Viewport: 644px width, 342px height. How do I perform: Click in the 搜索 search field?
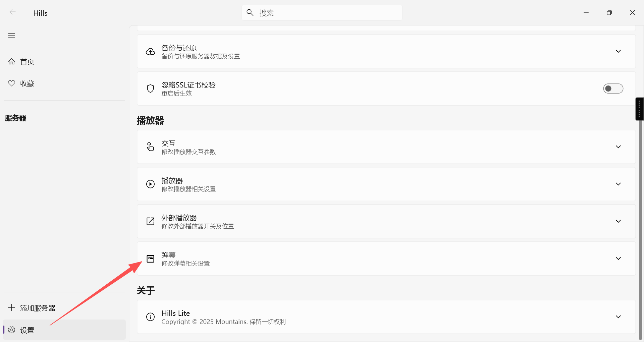tap(322, 13)
